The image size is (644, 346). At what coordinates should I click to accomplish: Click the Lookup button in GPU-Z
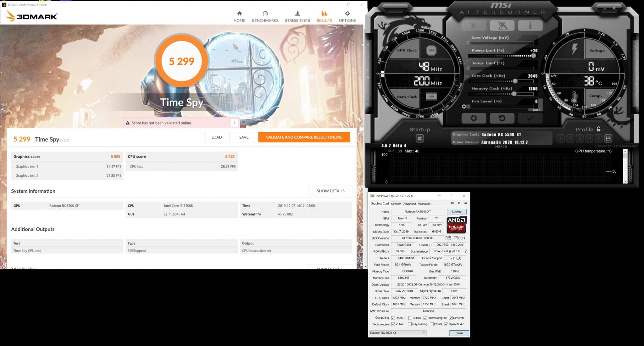coord(457,211)
